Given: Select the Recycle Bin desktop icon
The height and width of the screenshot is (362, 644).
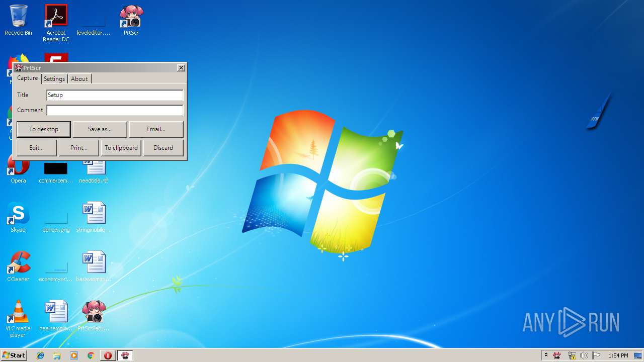Looking at the screenshot, I should pos(18,20).
